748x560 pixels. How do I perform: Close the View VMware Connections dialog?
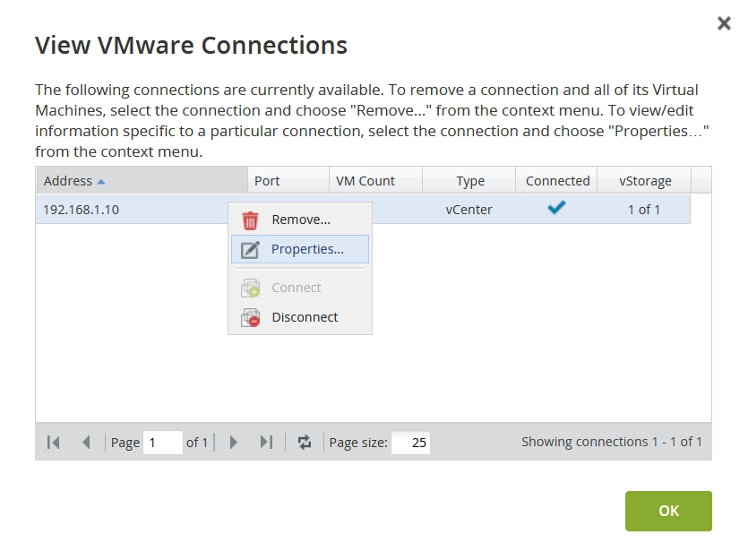click(x=724, y=23)
